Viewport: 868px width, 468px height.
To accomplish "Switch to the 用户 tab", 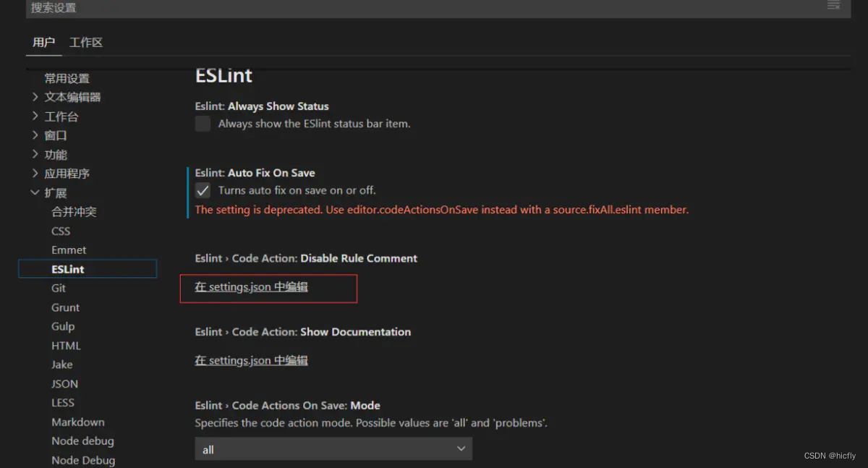I will point(43,43).
